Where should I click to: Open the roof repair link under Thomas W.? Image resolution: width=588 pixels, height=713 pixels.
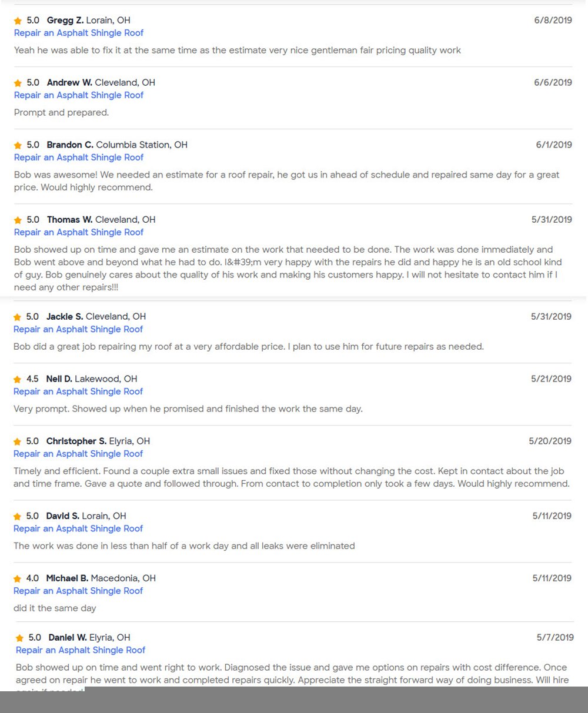click(79, 232)
